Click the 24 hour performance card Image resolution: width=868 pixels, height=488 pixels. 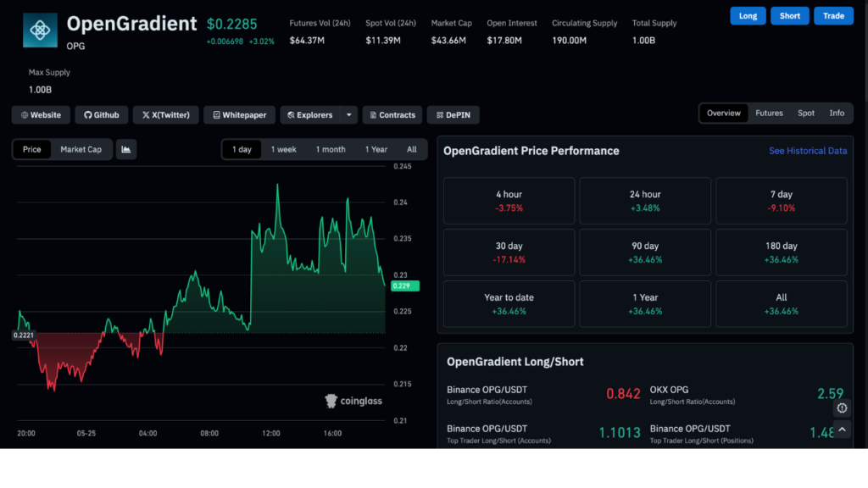click(x=645, y=201)
